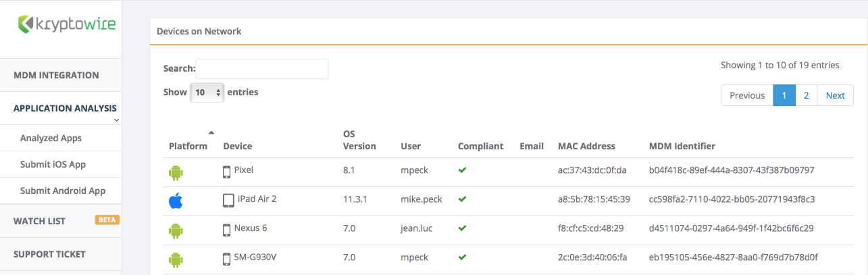Screen dimensions: 868x275
Task: Click the Apple icon in the iPad Air 2 row
Action: point(176,201)
